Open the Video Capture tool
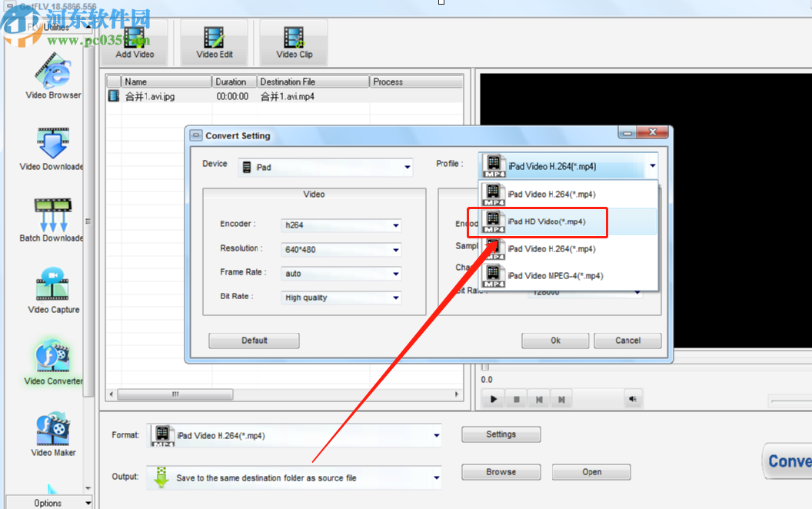Screen dimensions: 812x509 [x=53, y=291]
